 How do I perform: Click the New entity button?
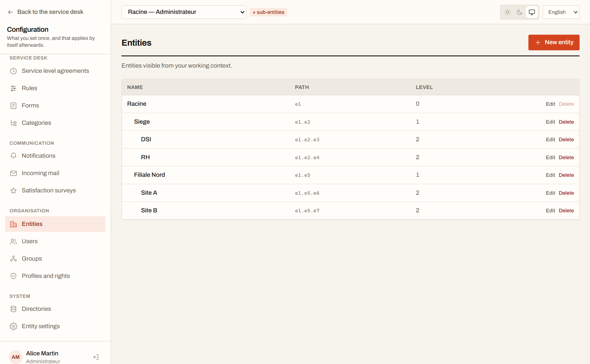(x=554, y=42)
